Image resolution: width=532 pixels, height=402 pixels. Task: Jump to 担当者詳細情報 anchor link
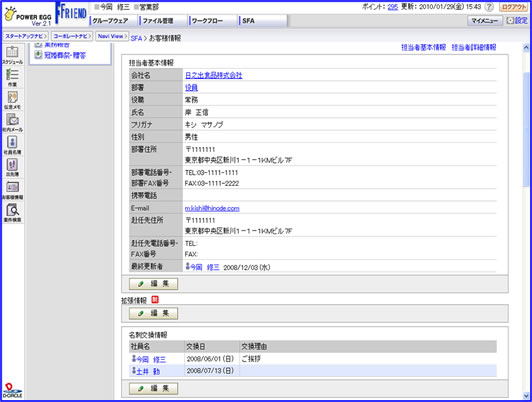[474, 47]
